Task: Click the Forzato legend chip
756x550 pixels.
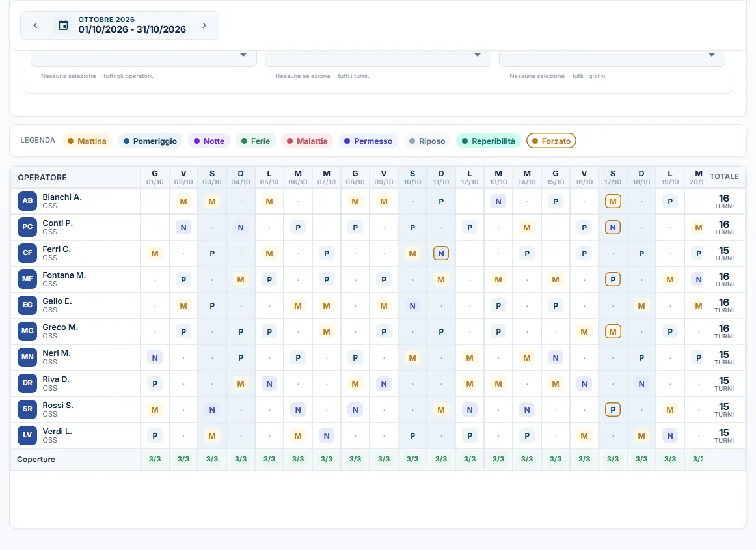Action: 551,141
